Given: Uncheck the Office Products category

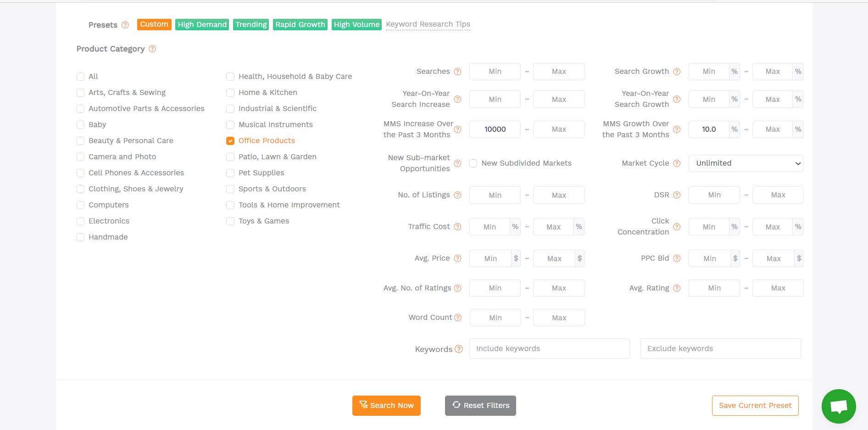Looking at the screenshot, I should (x=230, y=141).
